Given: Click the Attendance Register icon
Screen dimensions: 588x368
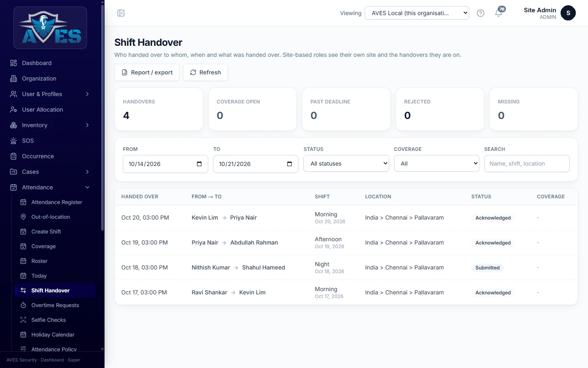Looking at the screenshot, I should pos(23,202).
